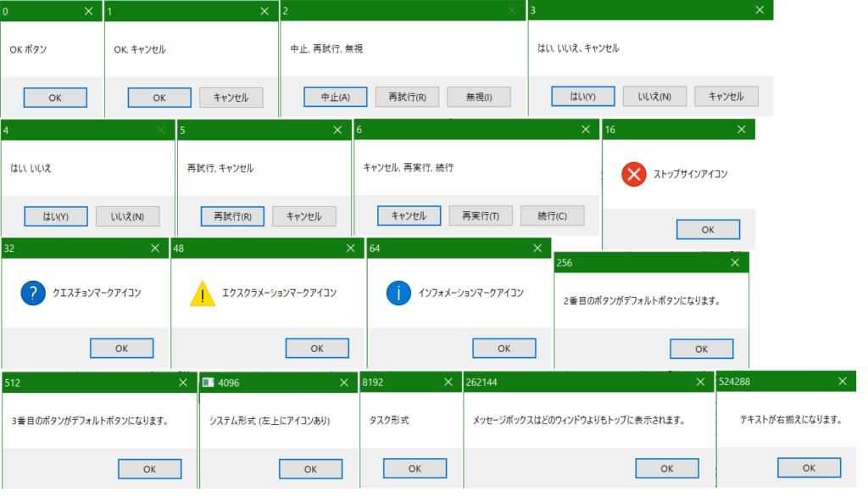The image size is (868, 498).
Task: Click message text インフォメーションマークアイコン
Action: [471, 293]
